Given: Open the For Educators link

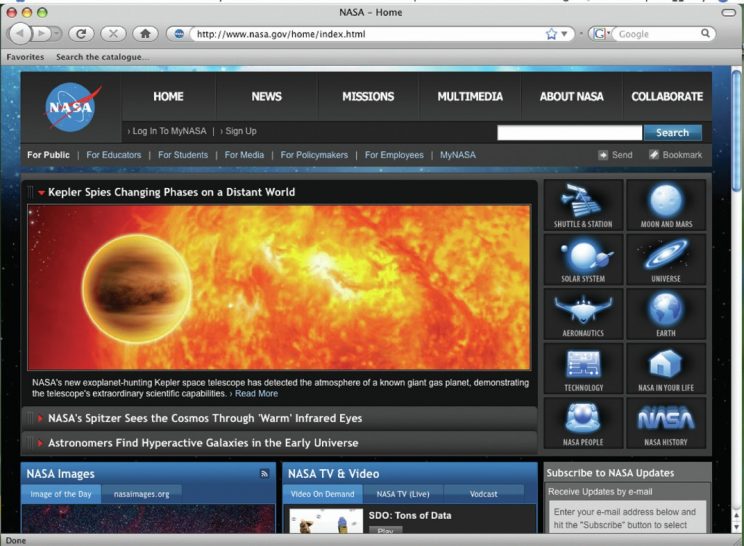Looking at the screenshot, I should (113, 155).
